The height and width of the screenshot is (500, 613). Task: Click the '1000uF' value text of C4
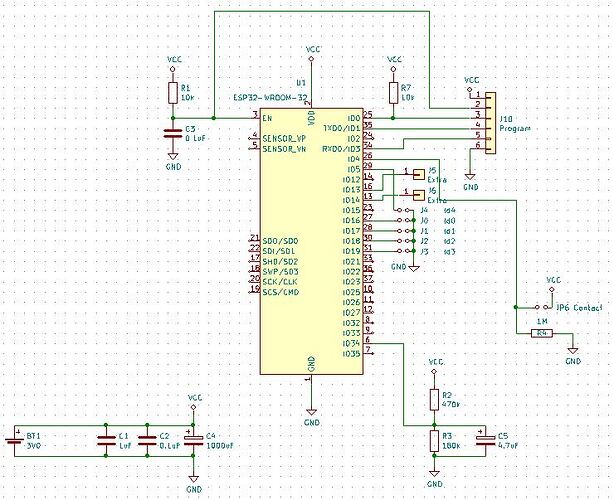[x=220, y=446]
